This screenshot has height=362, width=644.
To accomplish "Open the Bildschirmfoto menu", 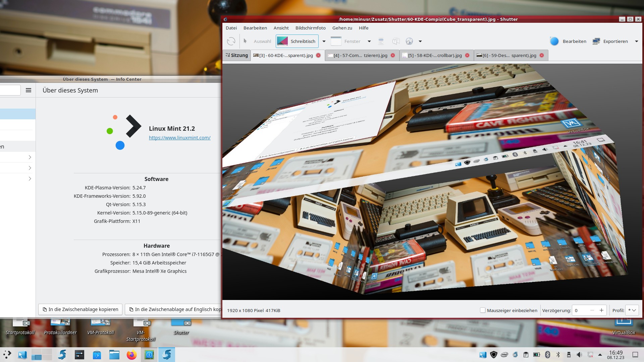I will (310, 28).
